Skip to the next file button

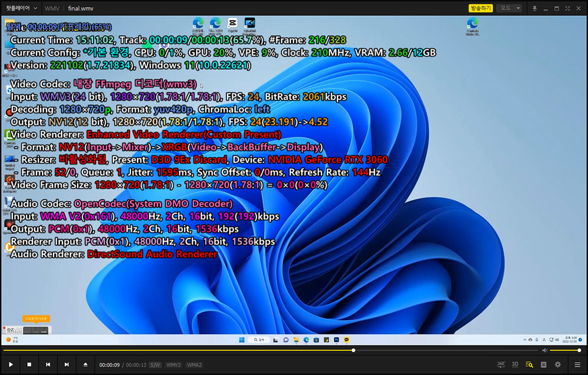pyautogui.click(x=66, y=364)
